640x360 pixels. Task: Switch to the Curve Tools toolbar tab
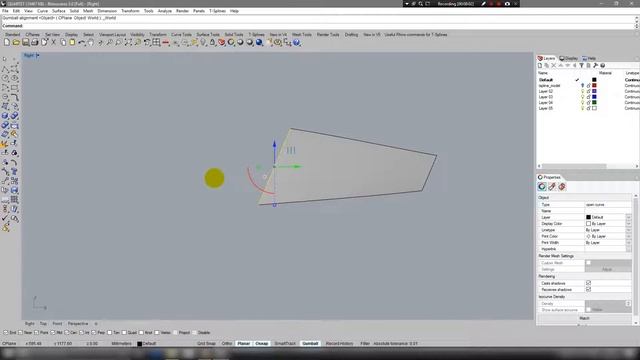click(x=181, y=35)
